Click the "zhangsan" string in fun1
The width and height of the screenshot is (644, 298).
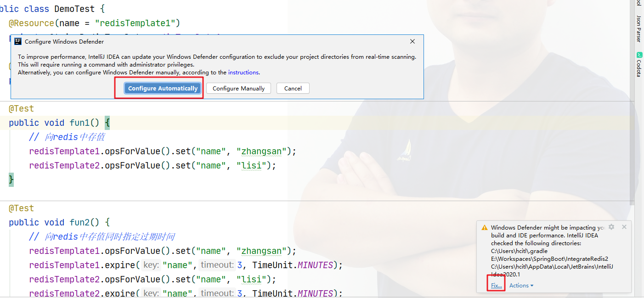coord(261,151)
